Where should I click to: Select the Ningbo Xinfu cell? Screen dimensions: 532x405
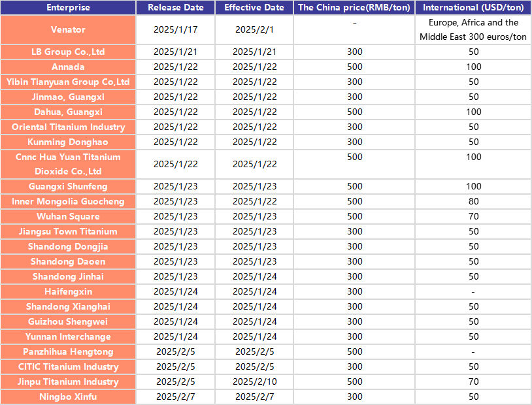click(x=68, y=397)
